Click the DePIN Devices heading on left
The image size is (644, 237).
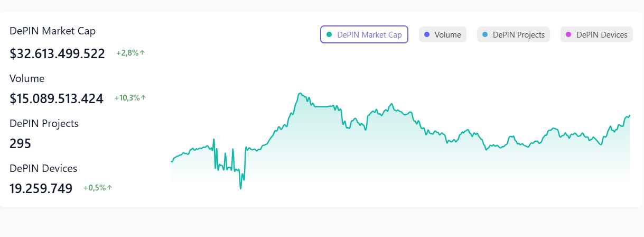(x=43, y=168)
